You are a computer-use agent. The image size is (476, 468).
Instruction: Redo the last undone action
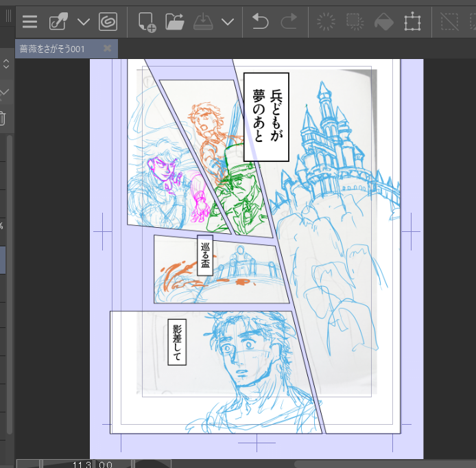[x=289, y=21]
